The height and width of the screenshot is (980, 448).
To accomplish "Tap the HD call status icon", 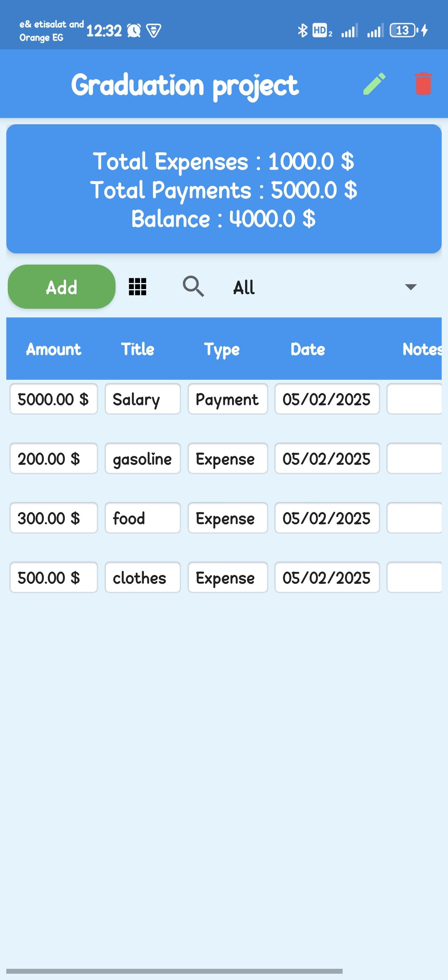I will coord(322,30).
